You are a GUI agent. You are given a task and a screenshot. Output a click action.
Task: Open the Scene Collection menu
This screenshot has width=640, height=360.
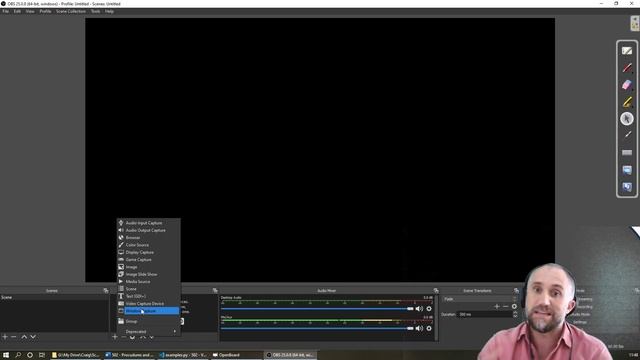(71, 11)
